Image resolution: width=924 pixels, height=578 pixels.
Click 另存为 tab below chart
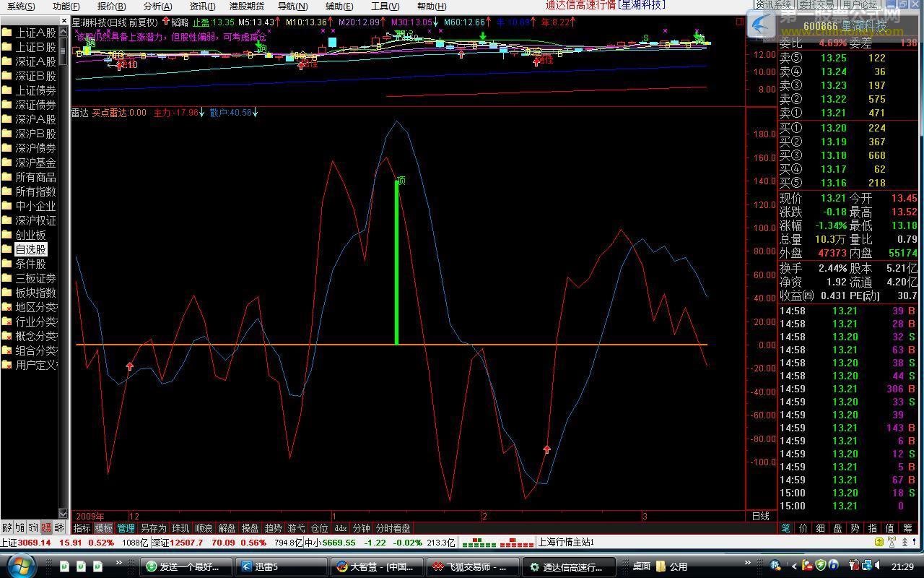point(153,528)
